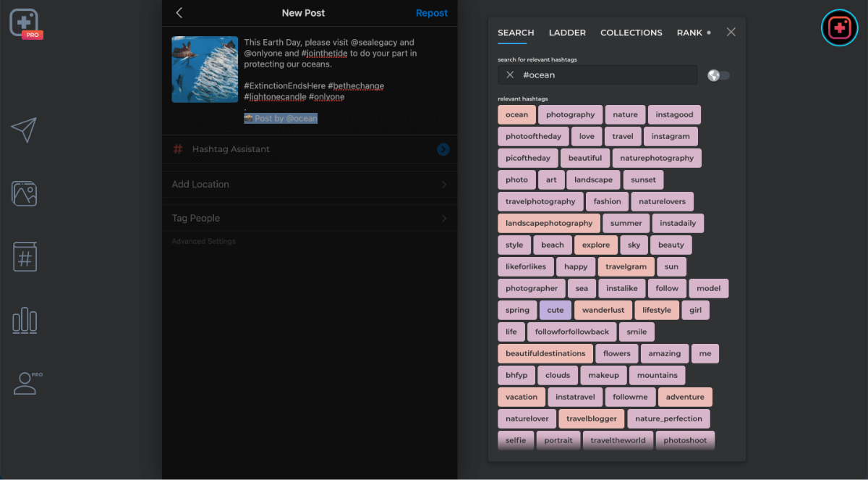Toggle the globe switch beside search field
This screenshot has width=868, height=480.
click(x=718, y=75)
